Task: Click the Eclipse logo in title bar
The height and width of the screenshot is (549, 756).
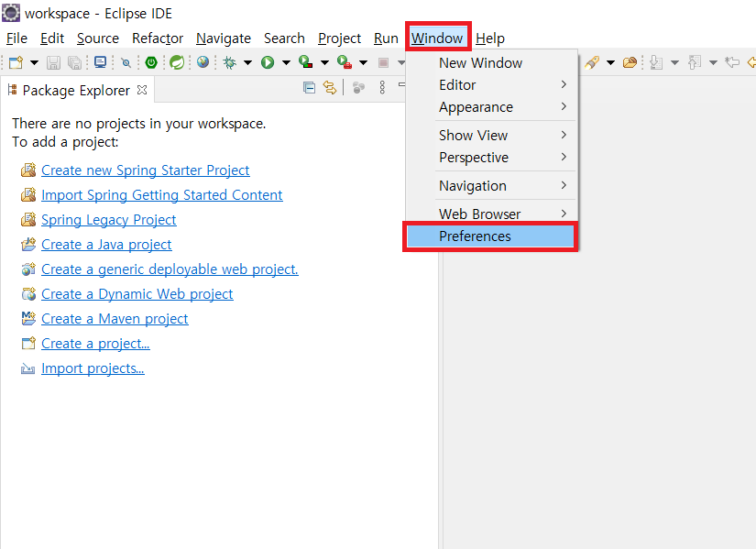Action: tap(11, 13)
